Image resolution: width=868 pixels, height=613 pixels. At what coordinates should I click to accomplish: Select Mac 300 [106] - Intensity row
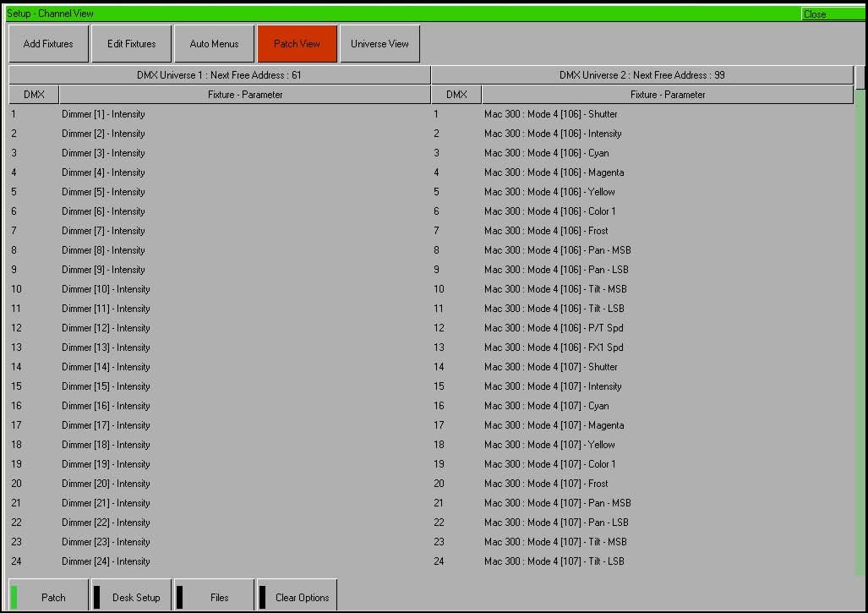(642, 134)
